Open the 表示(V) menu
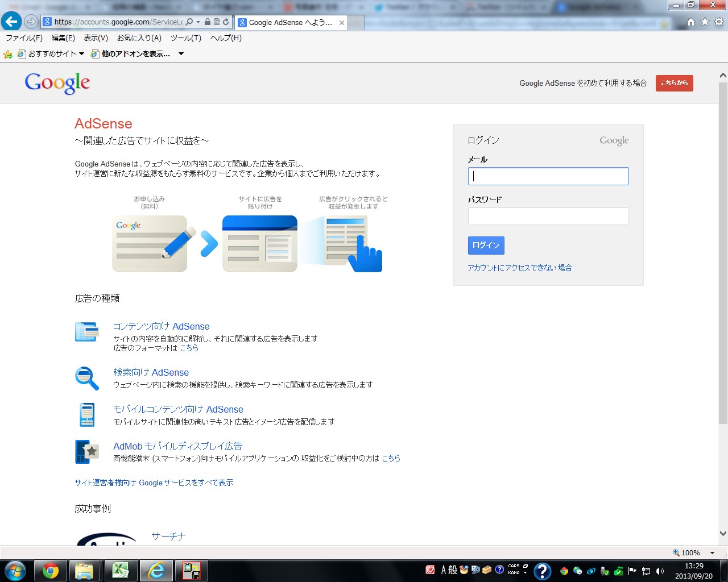 (x=96, y=38)
